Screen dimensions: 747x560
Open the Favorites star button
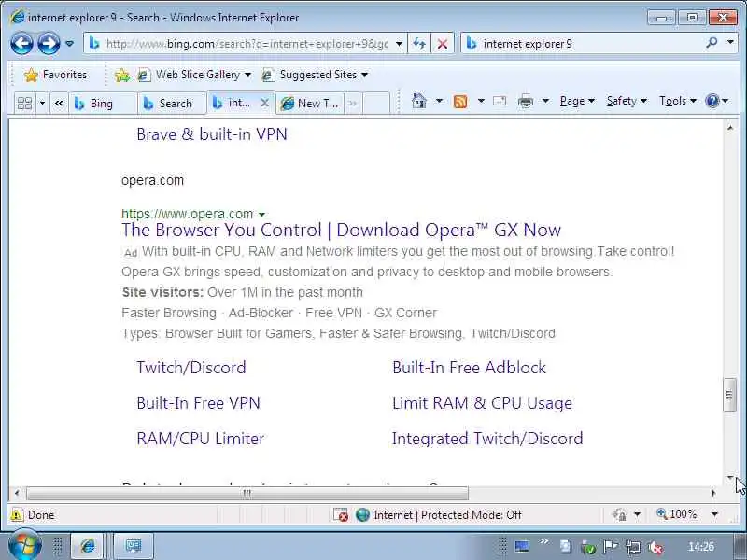point(55,75)
